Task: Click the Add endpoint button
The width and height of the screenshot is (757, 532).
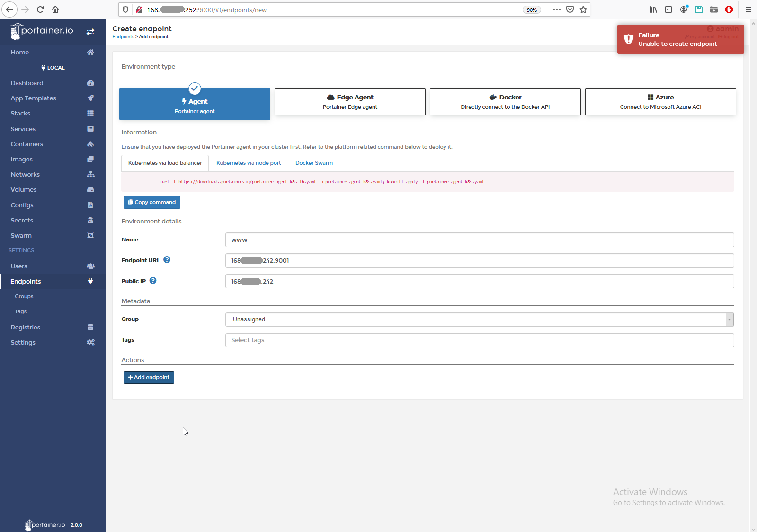Action: click(149, 377)
